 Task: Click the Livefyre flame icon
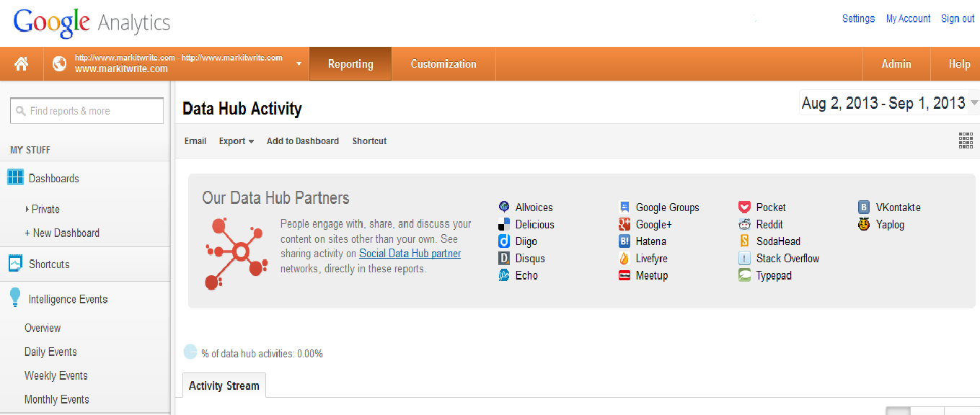coord(624,258)
